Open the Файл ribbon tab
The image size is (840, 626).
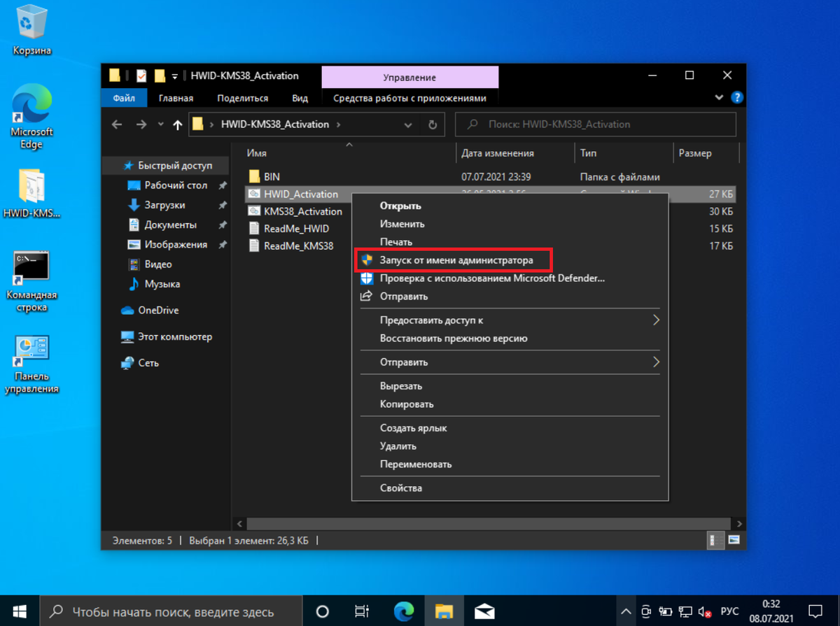point(124,99)
